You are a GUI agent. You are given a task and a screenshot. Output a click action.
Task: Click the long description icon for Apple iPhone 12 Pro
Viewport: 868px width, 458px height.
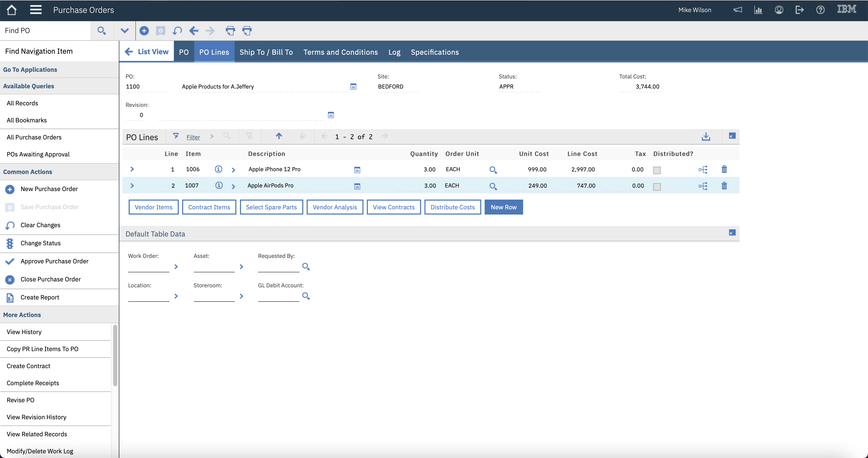tap(357, 170)
